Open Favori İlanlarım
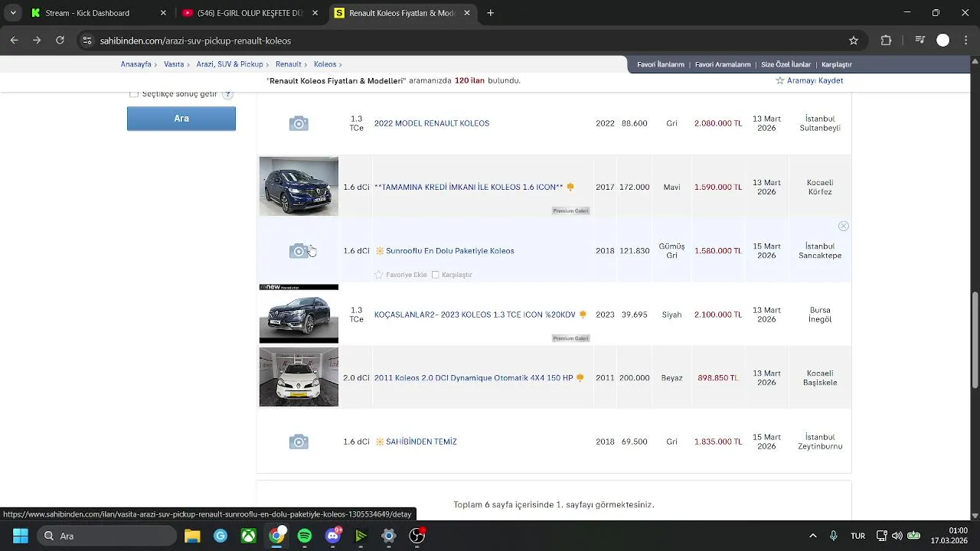 661,64
